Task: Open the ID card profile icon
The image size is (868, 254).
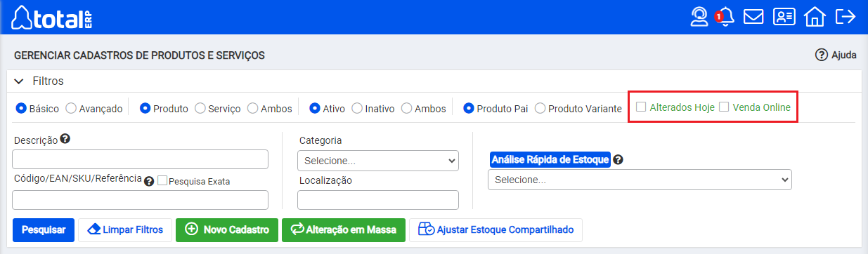Action: (x=784, y=17)
